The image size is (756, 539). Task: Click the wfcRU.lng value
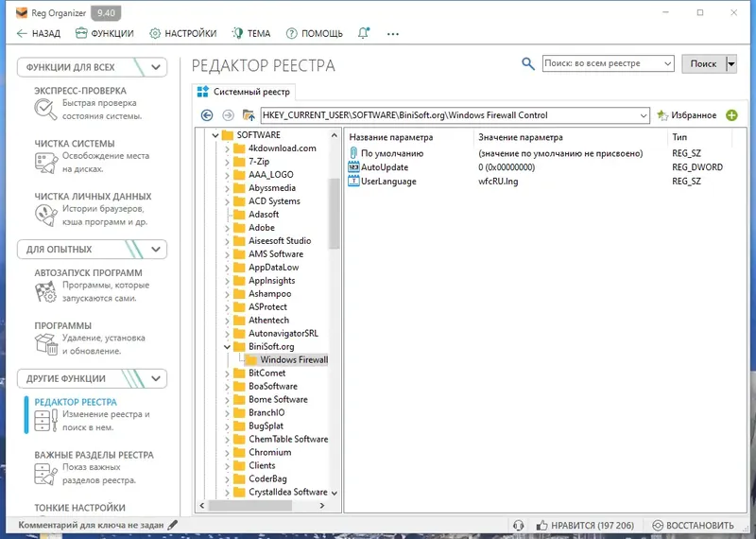498,182
